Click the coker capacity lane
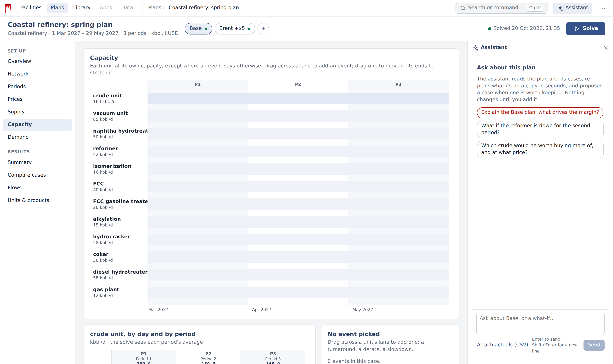This screenshot has width=613, height=364. point(298,257)
